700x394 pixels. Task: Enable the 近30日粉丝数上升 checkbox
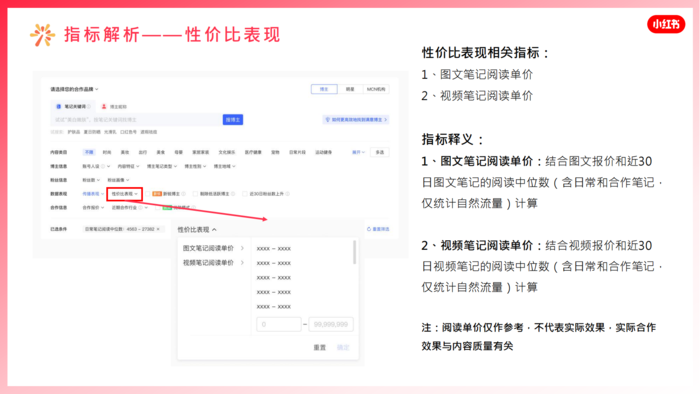pos(245,194)
